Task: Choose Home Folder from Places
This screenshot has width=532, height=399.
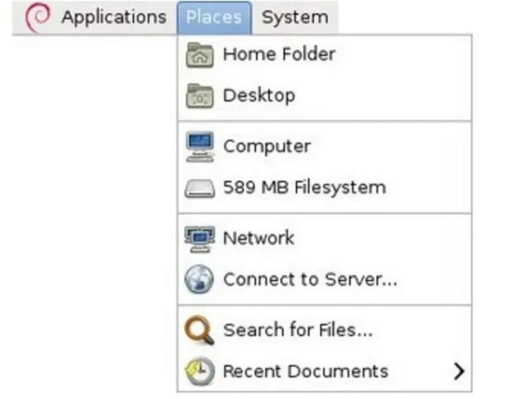Action: point(279,55)
